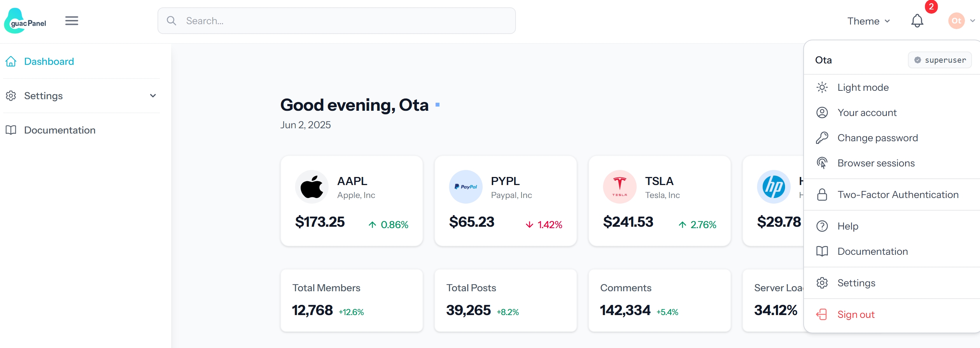Image resolution: width=980 pixels, height=348 pixels.
Task: Click the PayPal logo on PYPL card
Action: tap(465, 186)
